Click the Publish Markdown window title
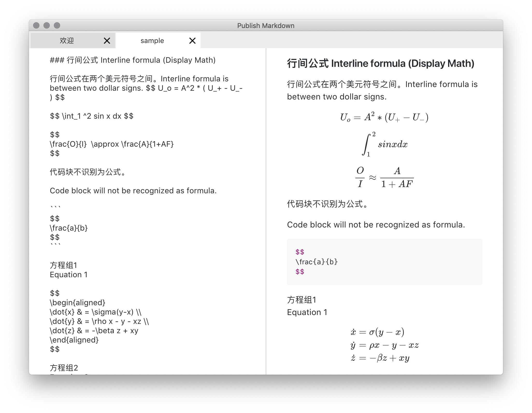Viewport: 532px width, 413px height. pyautogui.click(x=266, y=26)
